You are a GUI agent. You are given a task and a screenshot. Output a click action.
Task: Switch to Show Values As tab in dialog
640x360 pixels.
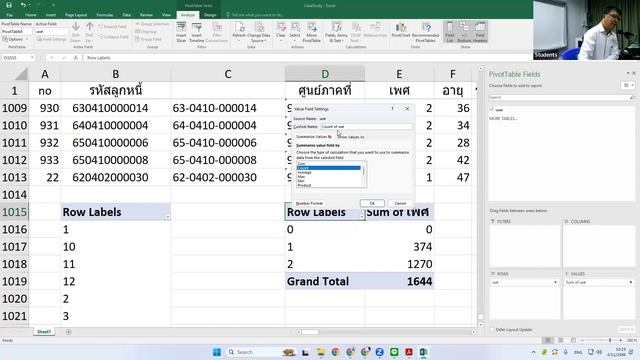coord(351,137)
